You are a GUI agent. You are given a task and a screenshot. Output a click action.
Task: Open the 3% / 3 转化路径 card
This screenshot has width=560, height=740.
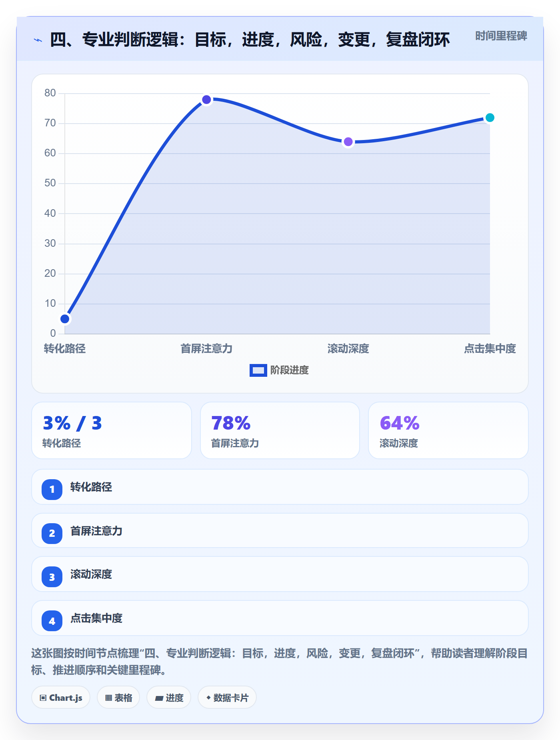(112, 430)
